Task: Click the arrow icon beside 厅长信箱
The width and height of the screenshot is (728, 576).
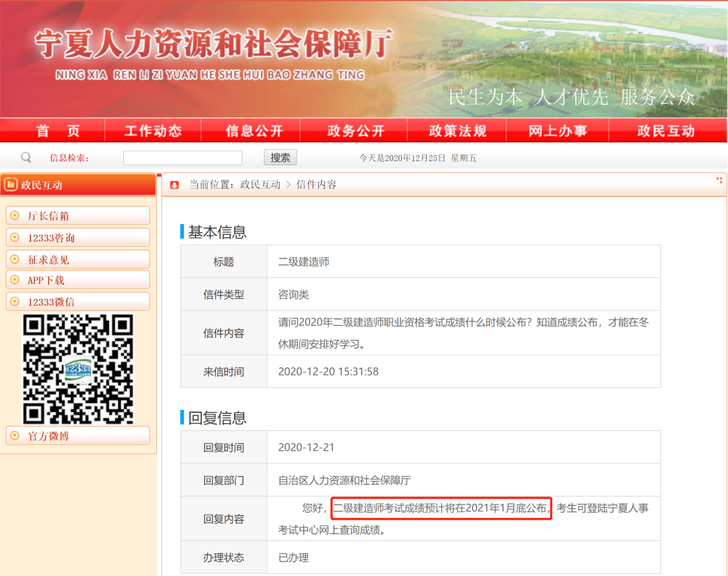Action: (x=15, y=216)
